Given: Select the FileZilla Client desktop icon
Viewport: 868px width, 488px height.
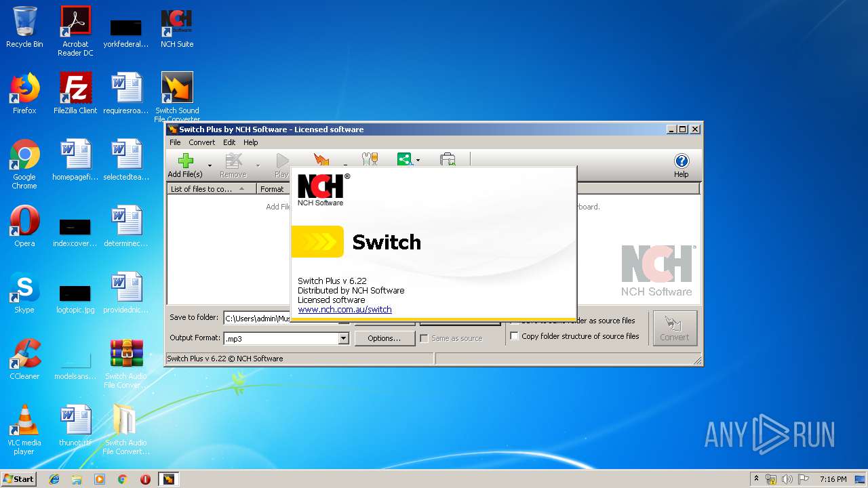Looking at the screenshot, I should [75, 94].
